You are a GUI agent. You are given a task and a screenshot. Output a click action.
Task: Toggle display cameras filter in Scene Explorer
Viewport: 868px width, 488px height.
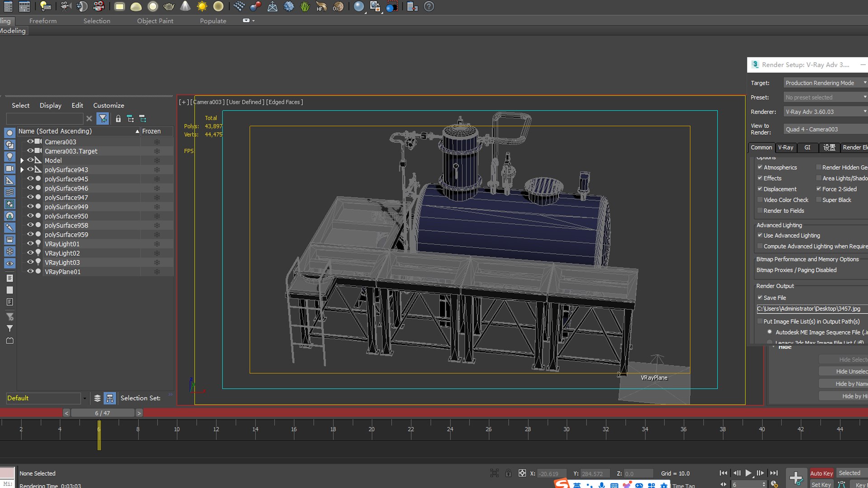point(9,169)
